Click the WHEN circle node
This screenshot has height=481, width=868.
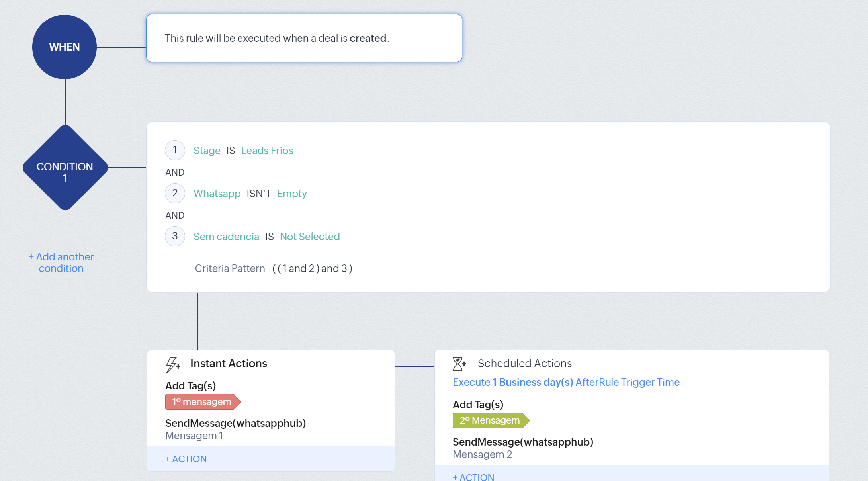[65, 47]
